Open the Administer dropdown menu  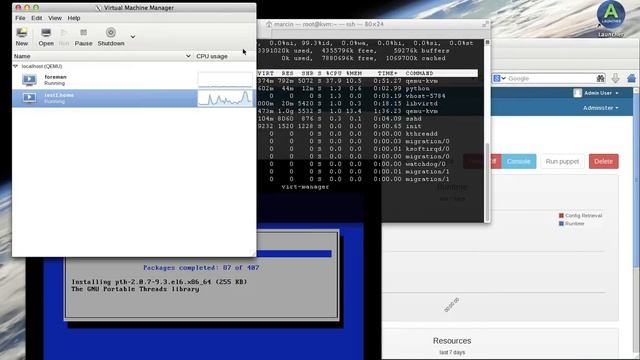click(600, 108)
